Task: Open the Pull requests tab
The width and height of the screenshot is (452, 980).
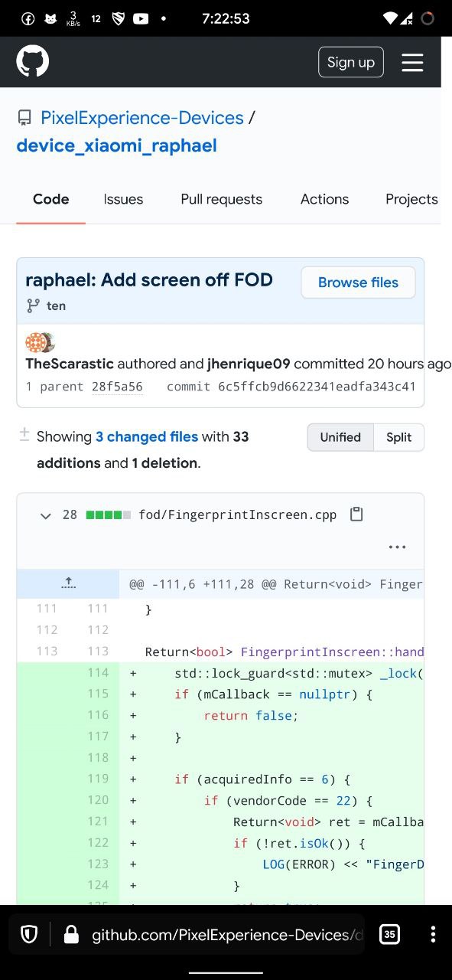Action: click(x=222, y=199)
